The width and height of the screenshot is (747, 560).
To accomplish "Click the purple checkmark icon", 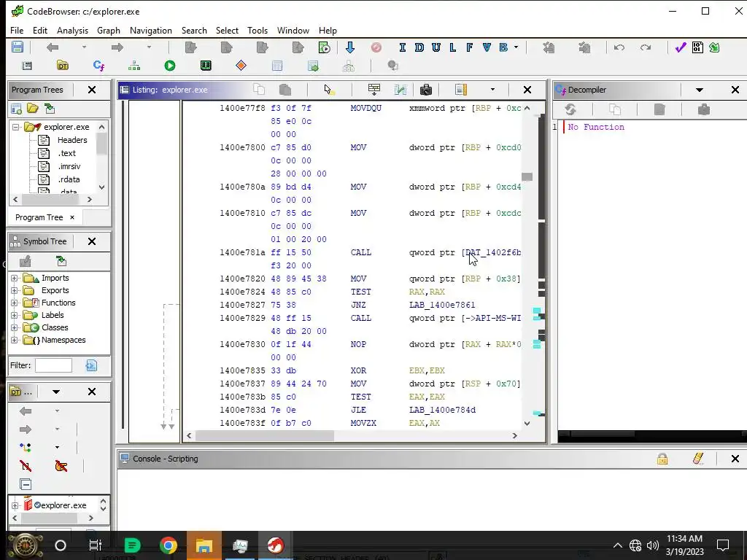I will (681, 47).
